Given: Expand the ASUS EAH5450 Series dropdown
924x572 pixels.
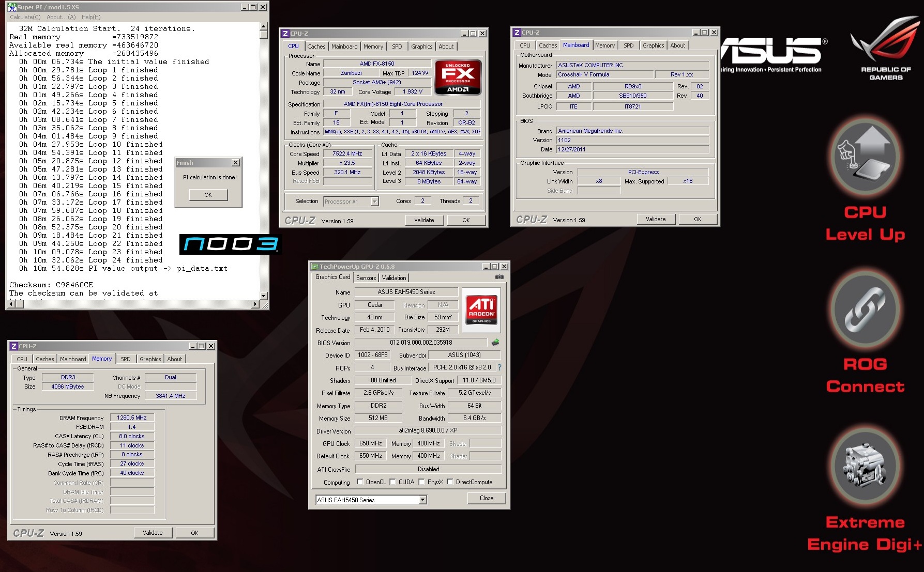Looking at the screenshot, I should click(422, 500).
